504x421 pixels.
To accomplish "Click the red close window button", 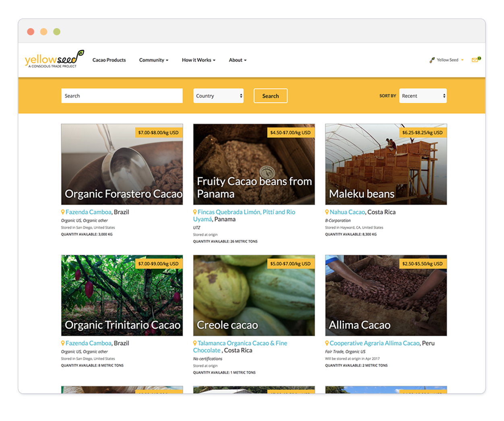I will (31, 32).
